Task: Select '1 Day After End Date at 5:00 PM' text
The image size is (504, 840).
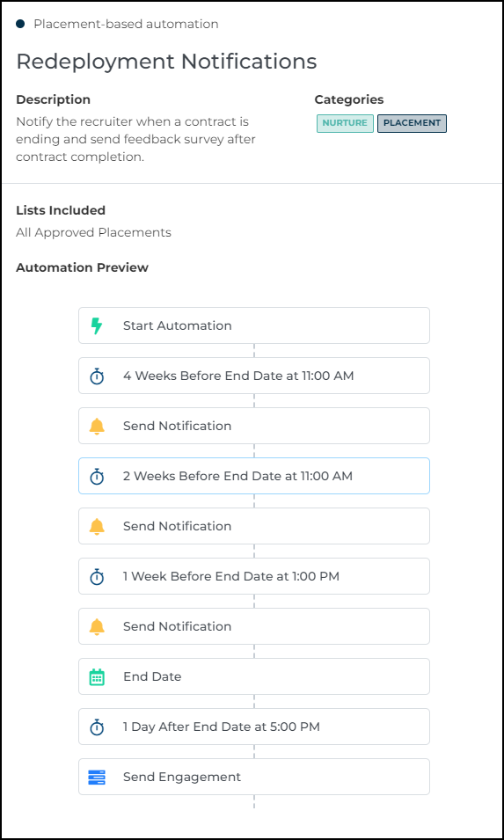Action: pyautogui.click(x=221, y=727)
